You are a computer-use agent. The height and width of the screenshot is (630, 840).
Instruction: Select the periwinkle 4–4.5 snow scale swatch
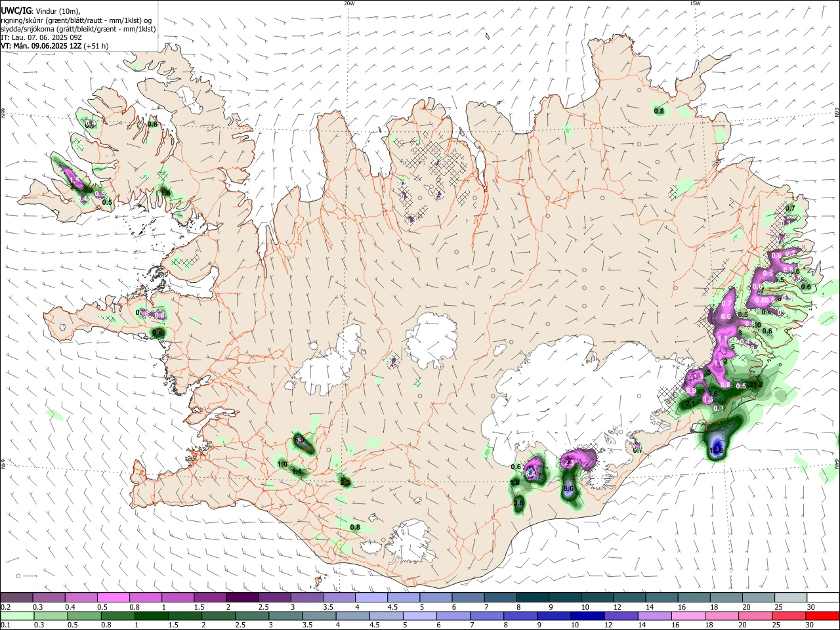pos(371,597)
